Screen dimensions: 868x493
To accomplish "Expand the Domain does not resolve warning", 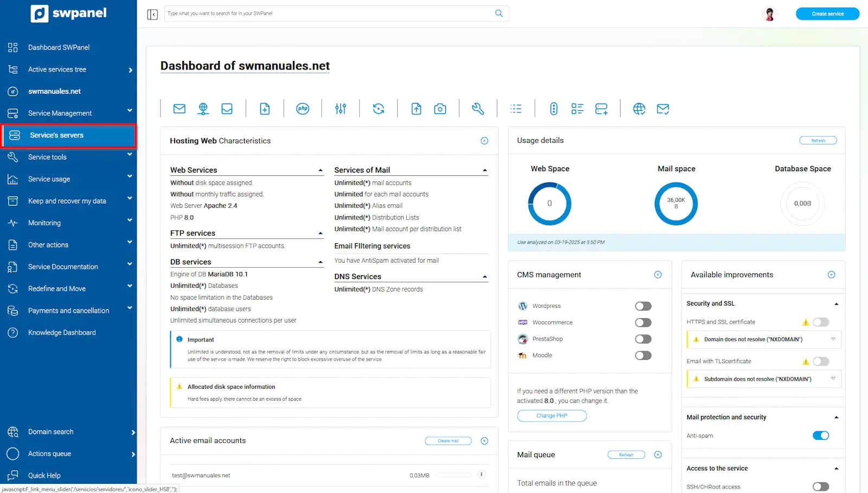I will pos(833,339).
